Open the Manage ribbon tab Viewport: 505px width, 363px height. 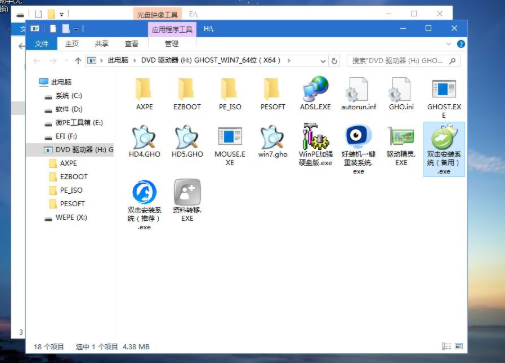[172, 44]
